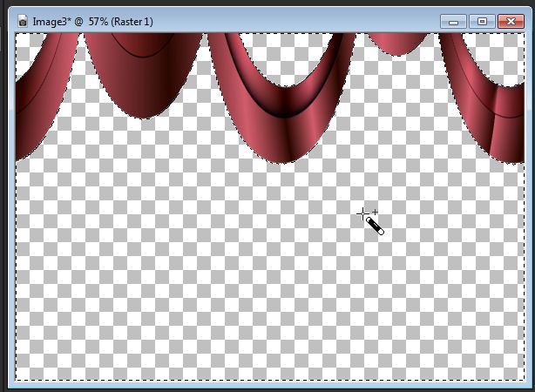Minimize the Image3 window

pyautogui.click(x=453, y=22)
